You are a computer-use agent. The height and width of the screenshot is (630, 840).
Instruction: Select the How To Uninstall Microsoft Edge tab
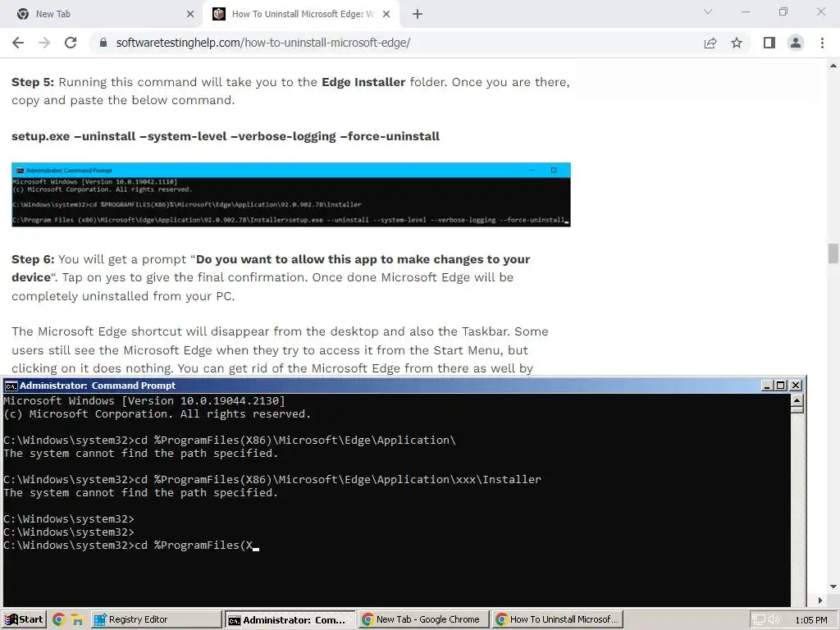pyautogui.click(x=303, y=14)
